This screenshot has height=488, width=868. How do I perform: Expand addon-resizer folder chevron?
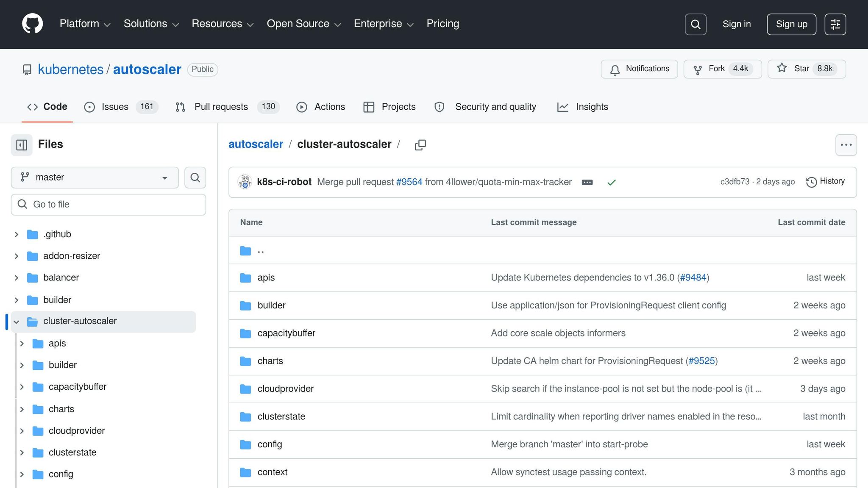tap(17, 256)
